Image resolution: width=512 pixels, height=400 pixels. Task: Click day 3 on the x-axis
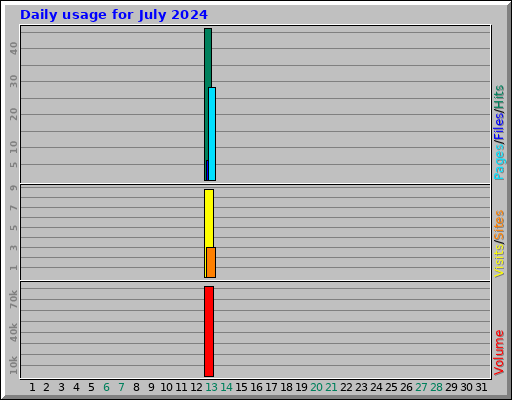(61, 387)
